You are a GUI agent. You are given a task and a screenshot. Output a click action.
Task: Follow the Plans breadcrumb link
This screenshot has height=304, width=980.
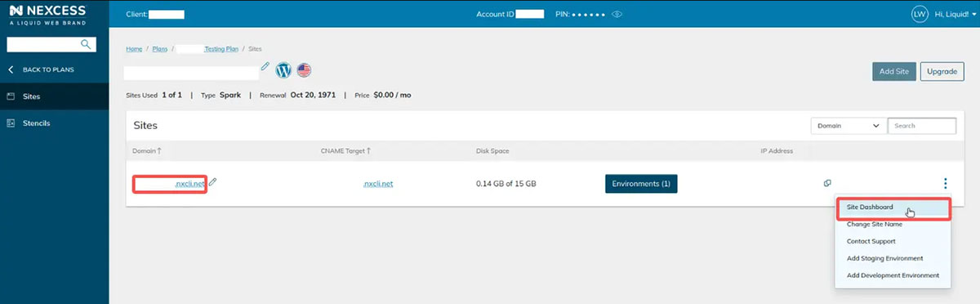(x=159, y=49)
